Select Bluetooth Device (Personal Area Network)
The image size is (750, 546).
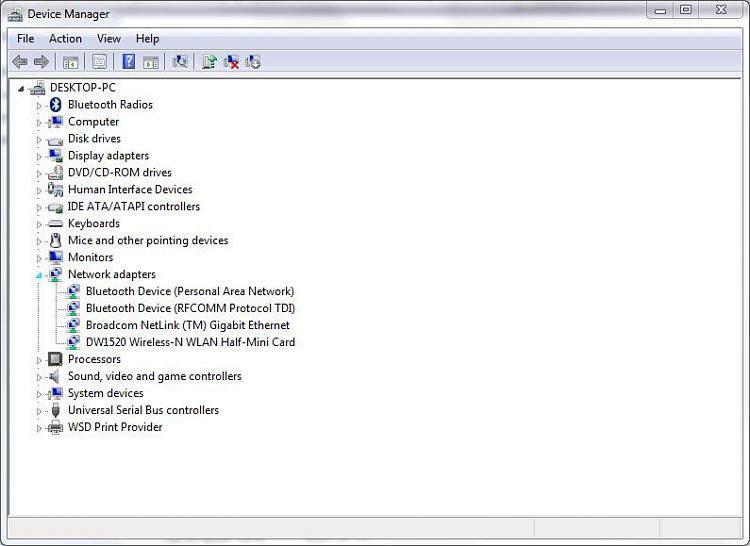click(190, 291)
